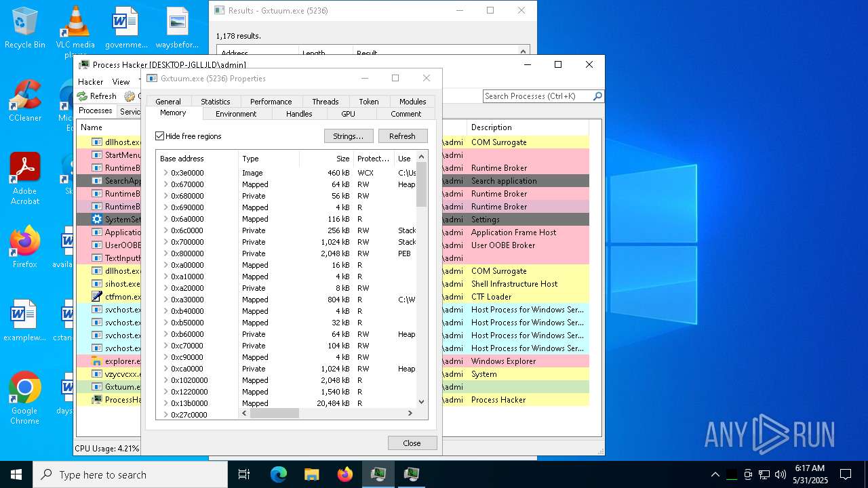
Task: Open the notification center icon
Action: [846, 474]
